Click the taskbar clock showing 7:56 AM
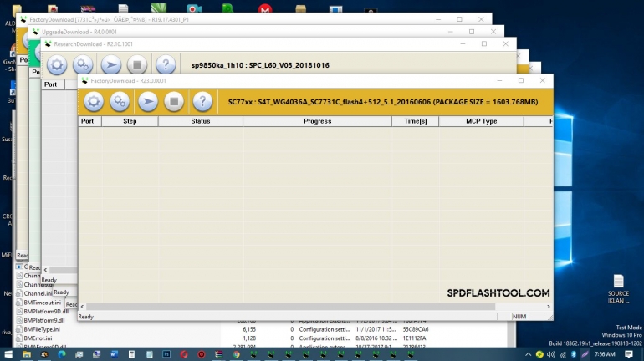The image size is (644, 361). point(605,354)
